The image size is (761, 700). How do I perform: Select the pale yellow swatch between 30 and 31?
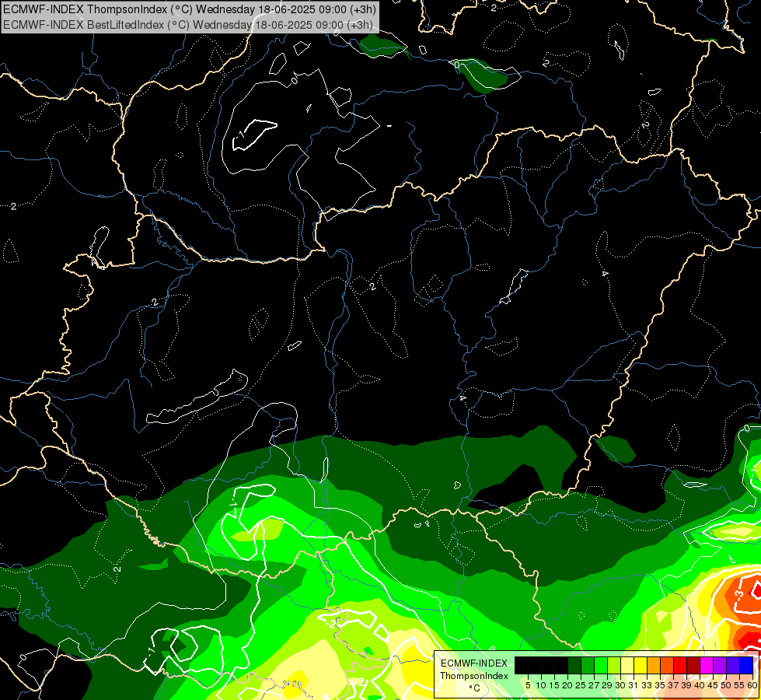click(627, 665)
